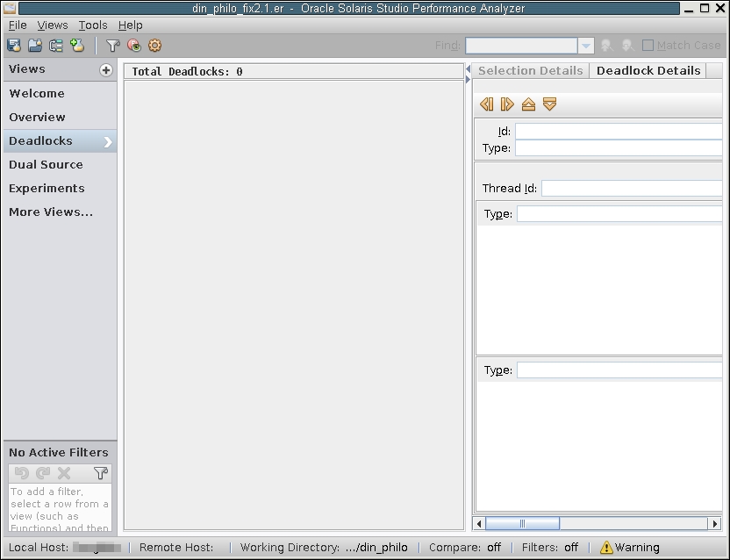Image resolution: width=730 pixels, height=560 pixels.
Task: Click the Local Host status entry
Action: 65,548
